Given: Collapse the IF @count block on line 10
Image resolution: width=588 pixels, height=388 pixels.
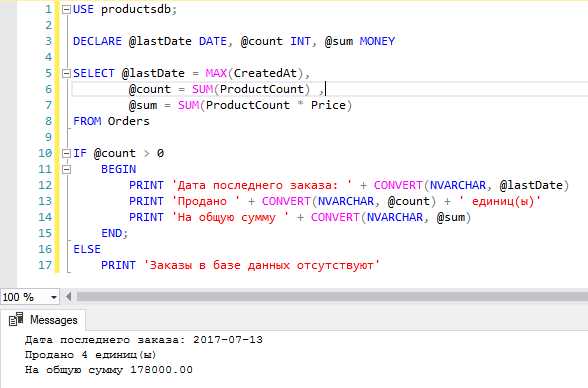Looking at the screenshot, I should (x=66, y=153).
